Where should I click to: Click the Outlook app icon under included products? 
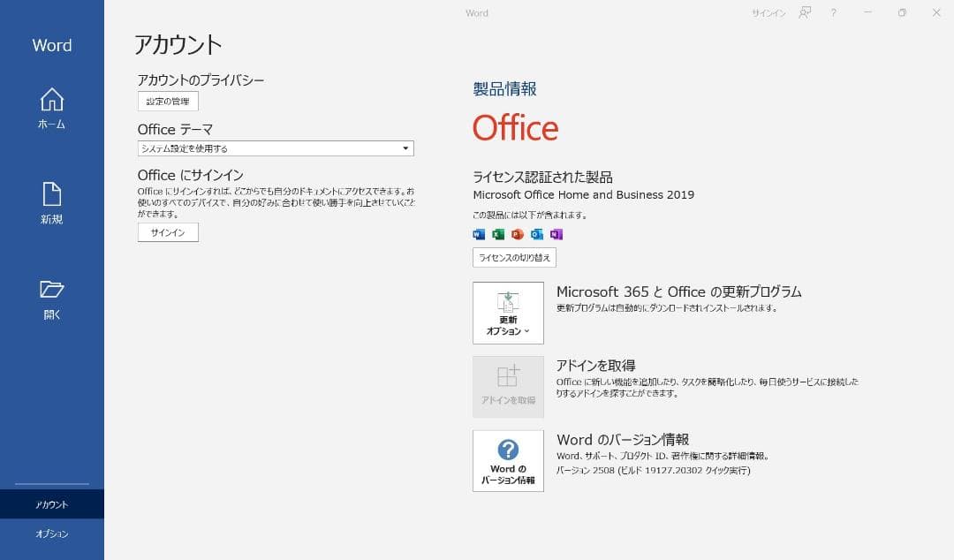537,234
